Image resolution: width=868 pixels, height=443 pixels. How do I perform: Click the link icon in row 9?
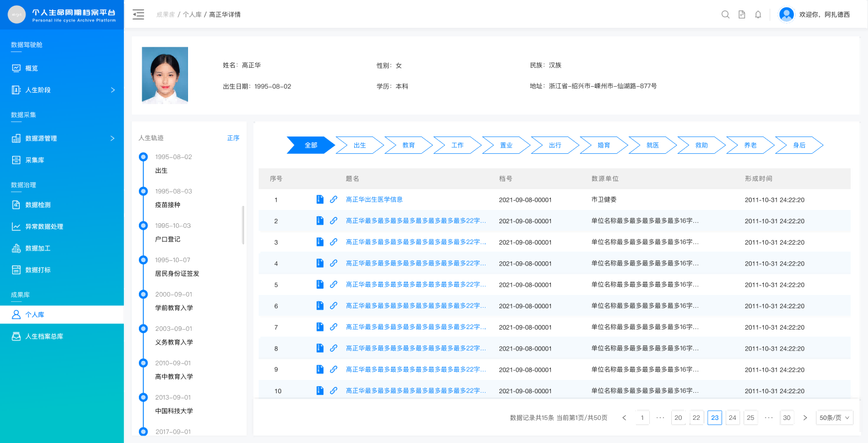333,370
